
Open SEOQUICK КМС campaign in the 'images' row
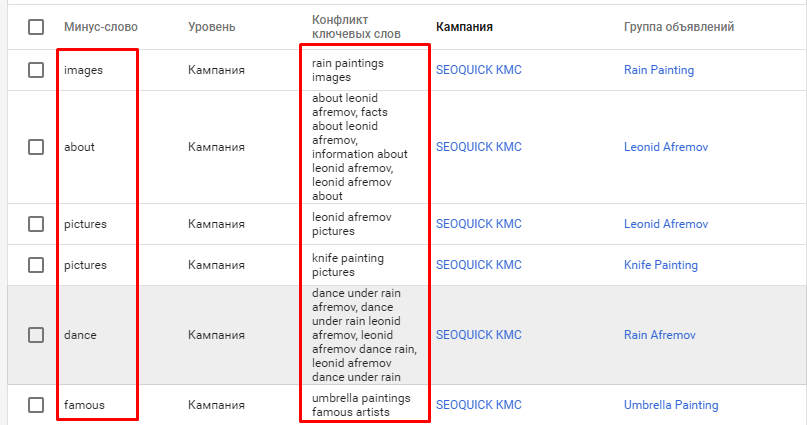pos(479,70)
